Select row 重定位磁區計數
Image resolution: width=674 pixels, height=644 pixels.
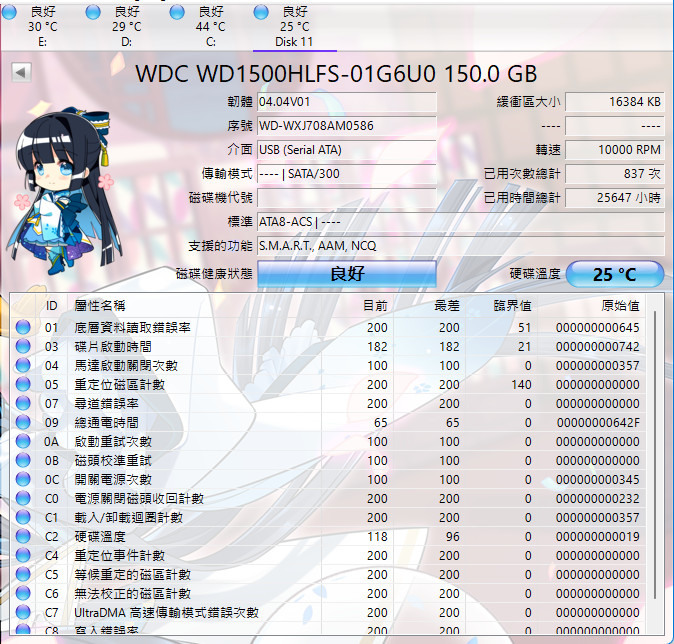click(329, 384)
